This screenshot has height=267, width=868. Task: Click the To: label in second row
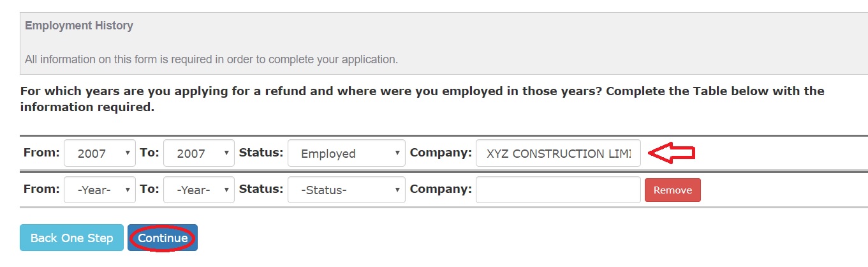coord(149,189)
